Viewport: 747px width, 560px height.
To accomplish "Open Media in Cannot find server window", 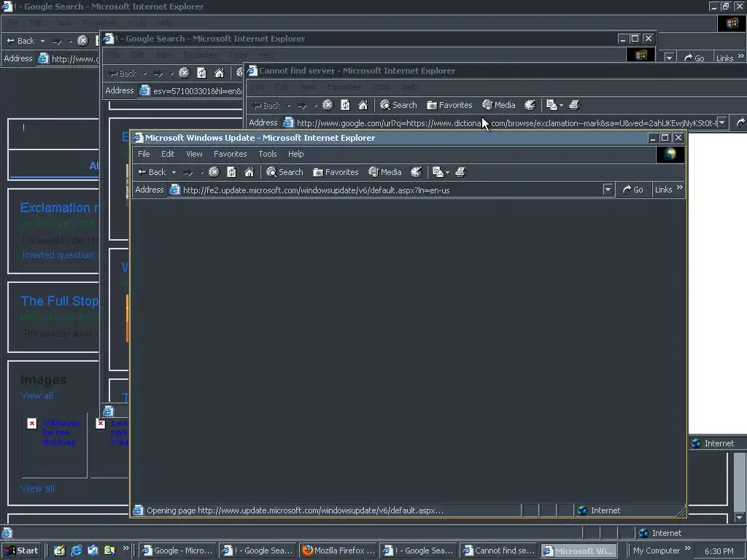I will 499,105.
